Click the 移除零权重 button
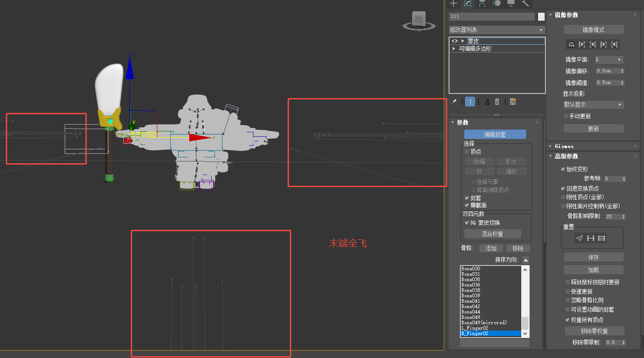The width and height of the screenshot is (644, 358). [594, 331]
